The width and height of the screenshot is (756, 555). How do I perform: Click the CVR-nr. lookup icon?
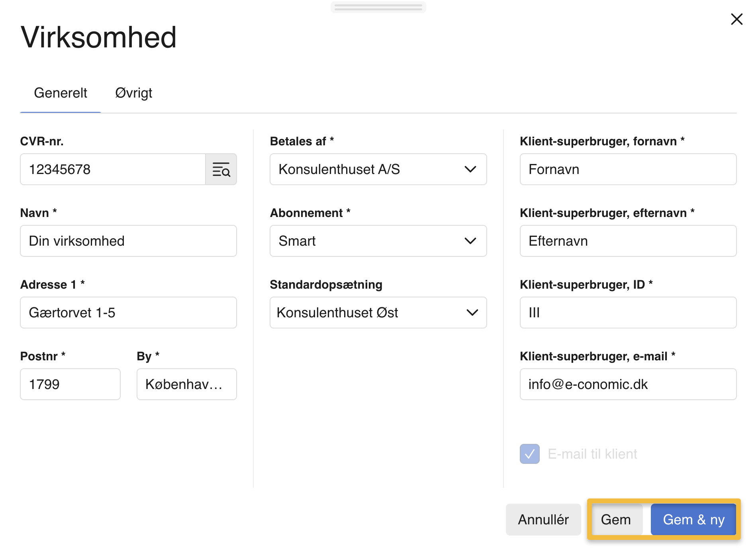tap(221, 169)
